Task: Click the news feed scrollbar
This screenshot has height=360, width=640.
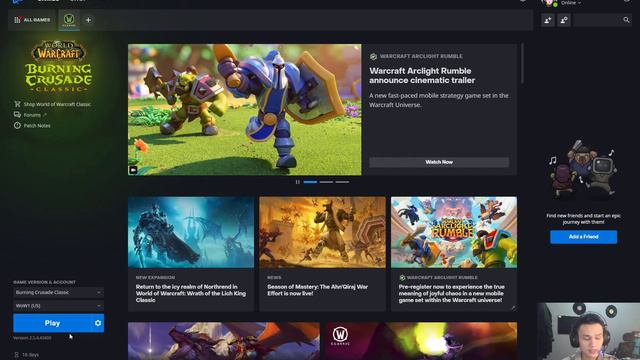Action: 522,63
